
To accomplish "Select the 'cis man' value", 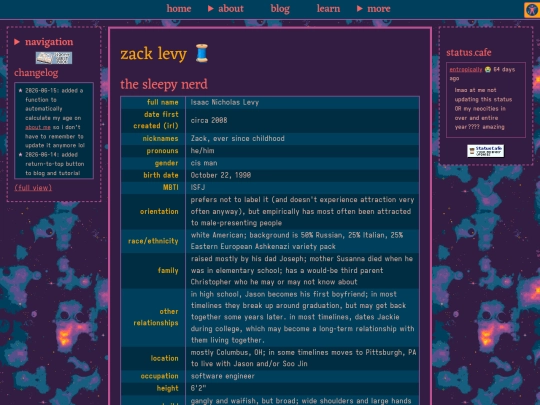I will [x=204, y=163].
